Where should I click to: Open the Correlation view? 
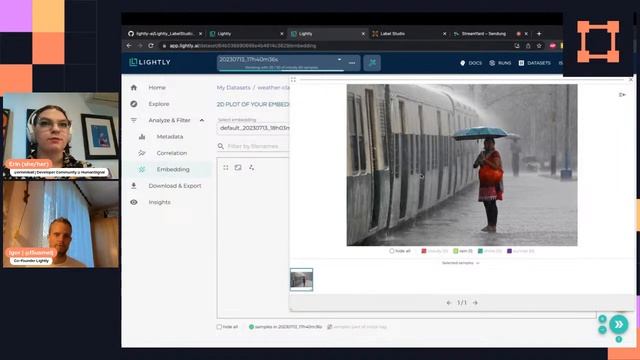pos(172,153)
